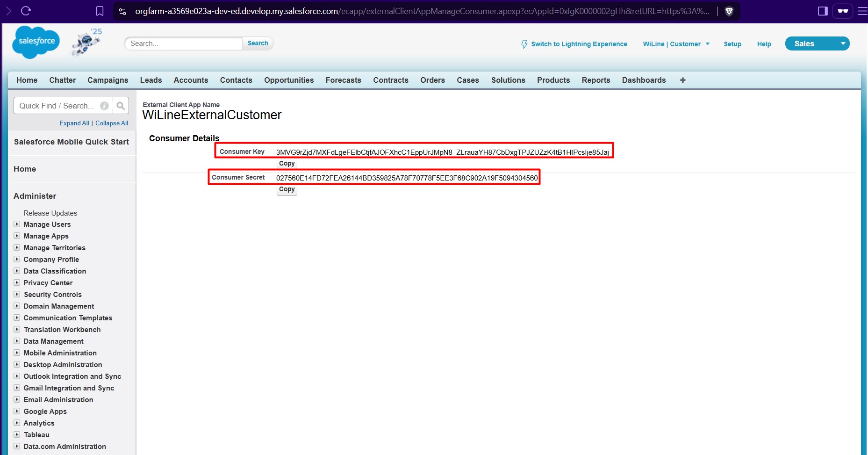The height and width of the screenshot is (455, 868).
Task: Expand the Security Controls section
Action: (x=17, y=295)
